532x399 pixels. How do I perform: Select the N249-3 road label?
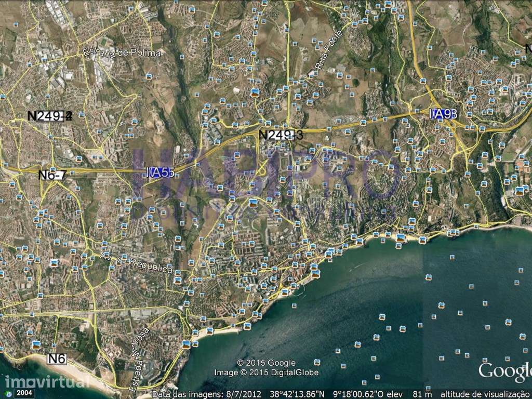pos(280,135)
